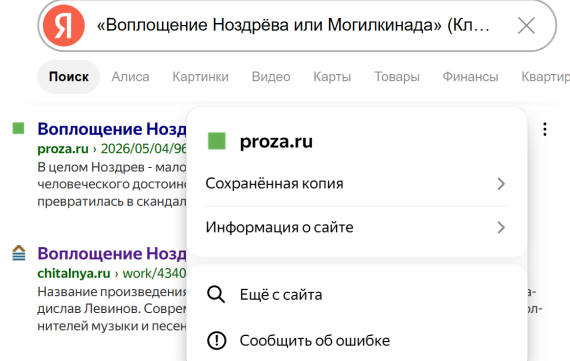Expand the Сохранённая копия chevron
The height and width of the screenshot is (361, 570).
pyautogui.click(x=501, y=184)
